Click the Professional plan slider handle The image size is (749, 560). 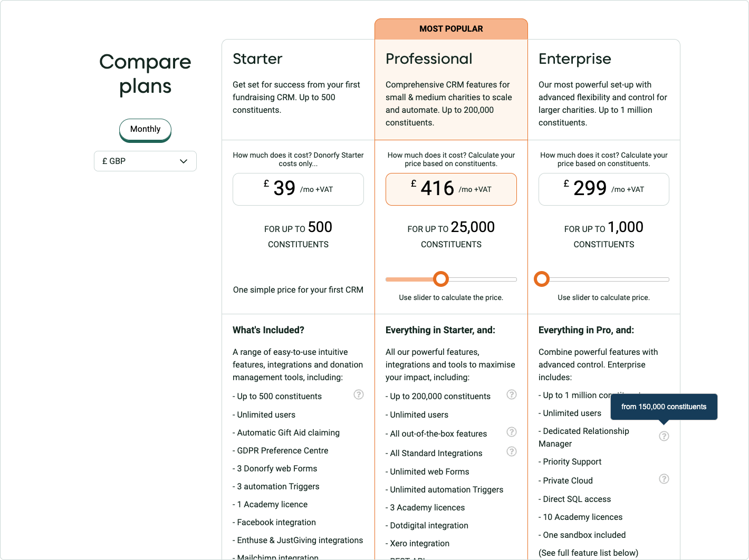pyautogui.click(x=441, y=279)
